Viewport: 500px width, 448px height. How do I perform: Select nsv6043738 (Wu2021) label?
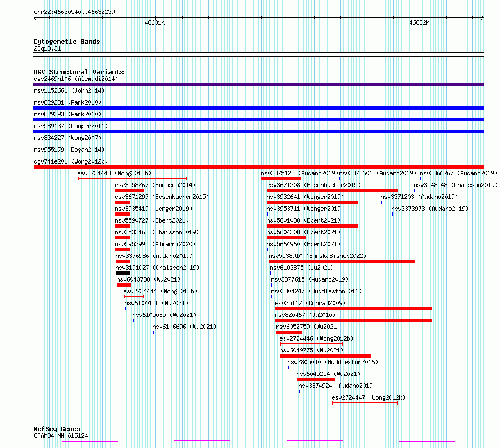point(148,279)
